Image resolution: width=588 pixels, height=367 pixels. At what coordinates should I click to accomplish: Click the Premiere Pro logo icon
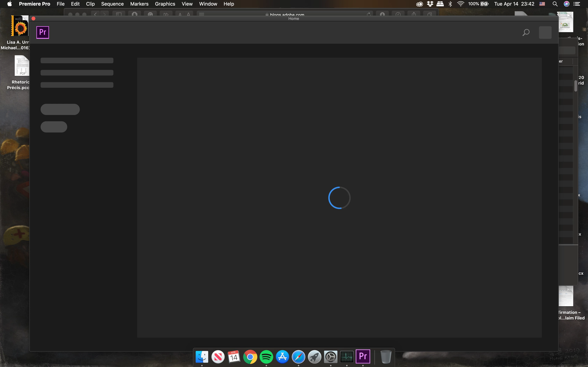point(43,32)
